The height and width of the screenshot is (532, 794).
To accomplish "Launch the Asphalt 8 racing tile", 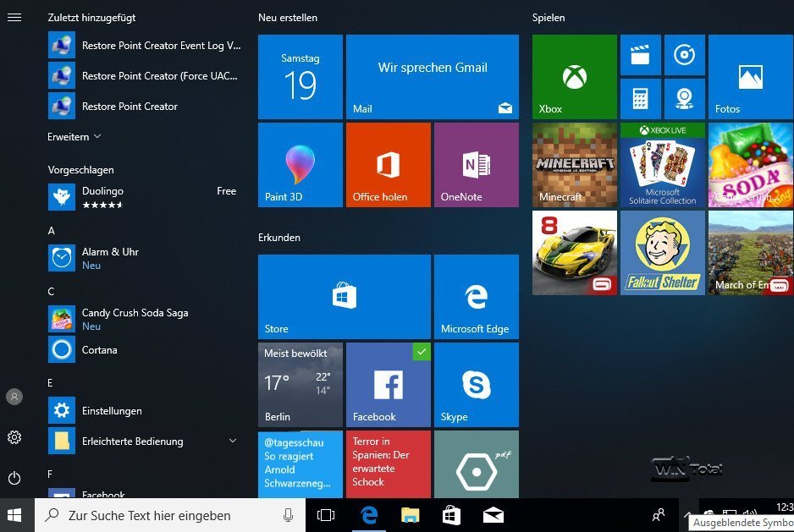I will click(574, 253).
